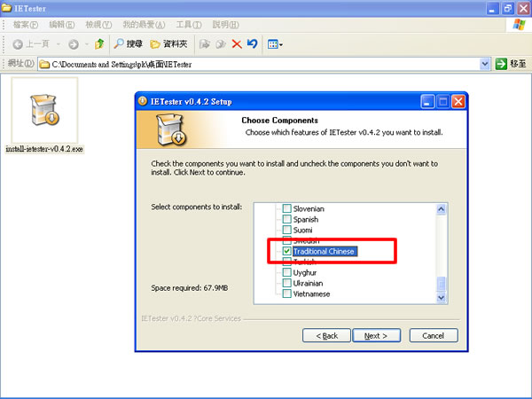This screenshot has width=532, height=399.
Task: Uncheck the Traditional Chinese checkbox
Action: [x=286, y=251]
